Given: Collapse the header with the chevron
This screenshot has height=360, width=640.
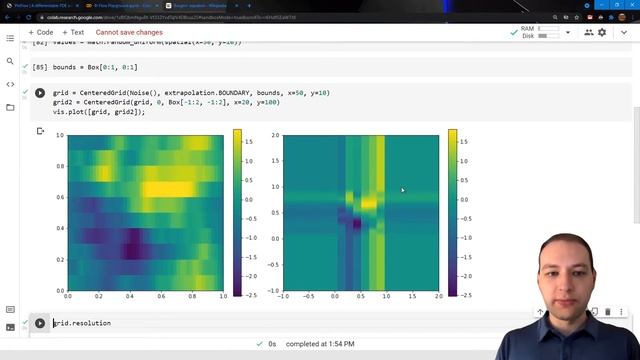Looking at the screenshot, I should tap(624, 32).
